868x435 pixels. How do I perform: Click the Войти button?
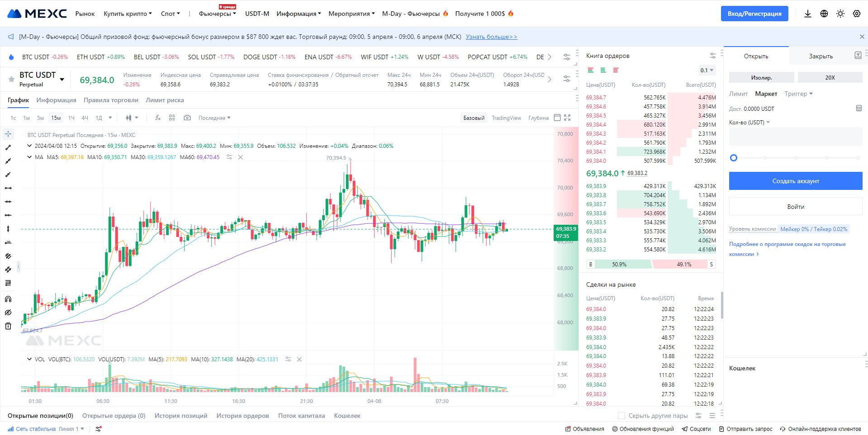tap(796, 207)
